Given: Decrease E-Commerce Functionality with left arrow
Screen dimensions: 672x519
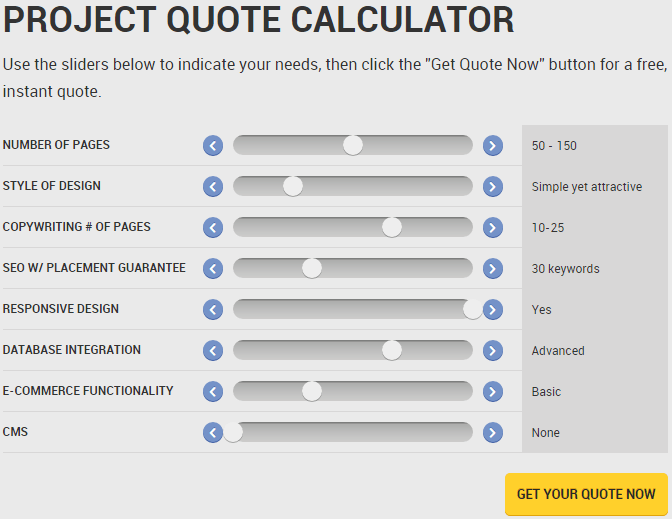Looking at the screenshot, I should [213, 392].
